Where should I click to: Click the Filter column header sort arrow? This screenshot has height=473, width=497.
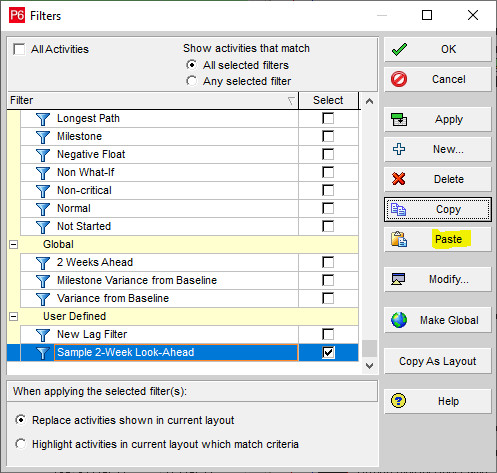point(291,101)
